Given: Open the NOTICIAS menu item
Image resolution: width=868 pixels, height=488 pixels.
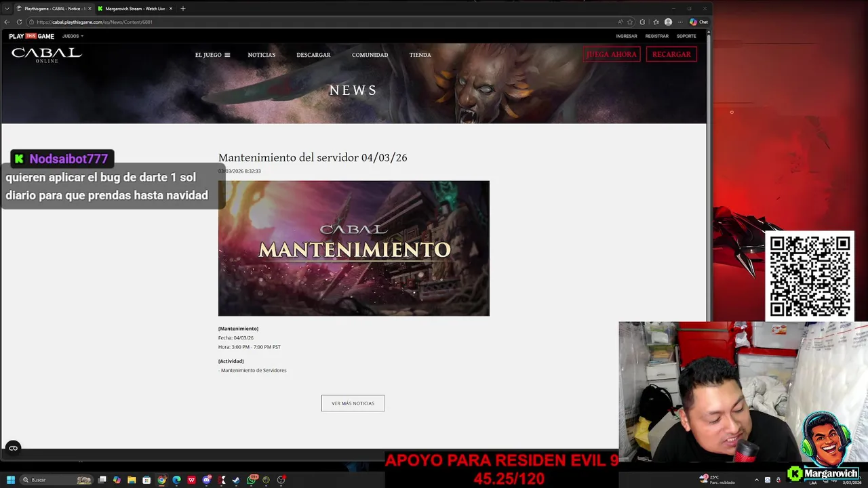Looking at the screenshot, I should tap(262, 55).
